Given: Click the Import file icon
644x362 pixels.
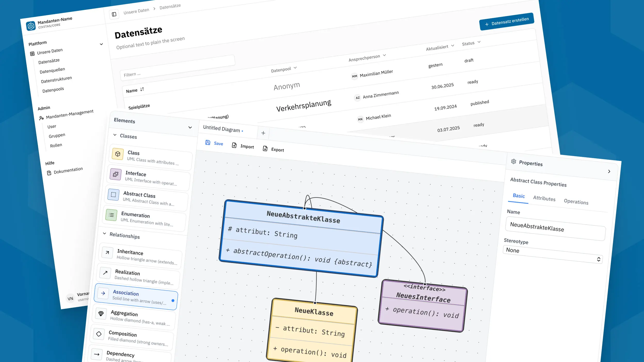Looking at the screenshot, I should (x=234, y=145).
